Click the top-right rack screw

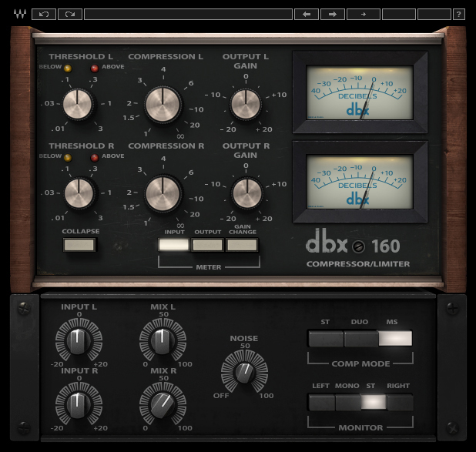(452, 309)
